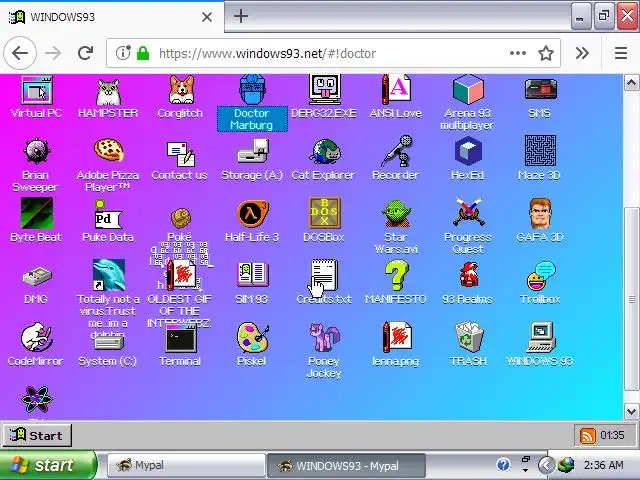
Task: Expand the toolbar overflow chevron
Action: tap(582, 53)
